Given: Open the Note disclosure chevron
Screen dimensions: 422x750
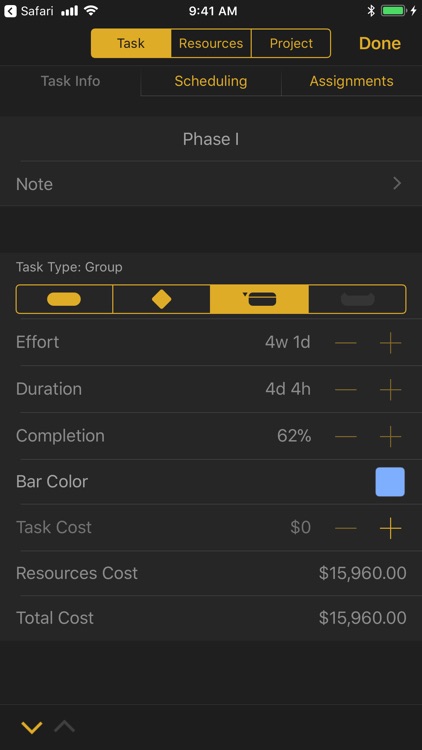Looking at the screenshot, I should [x=397, y=184].
